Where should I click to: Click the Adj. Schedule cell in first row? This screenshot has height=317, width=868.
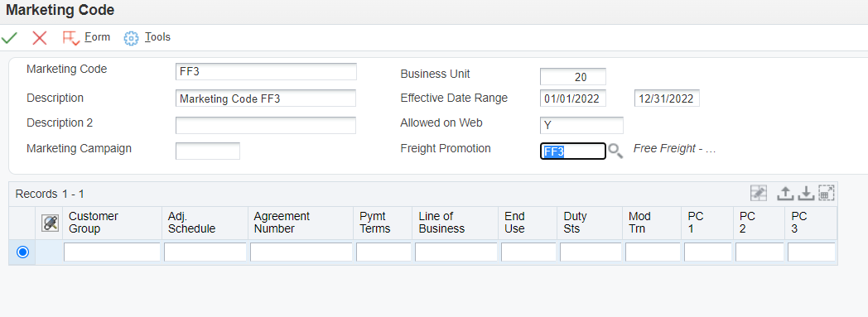(205, 252)
